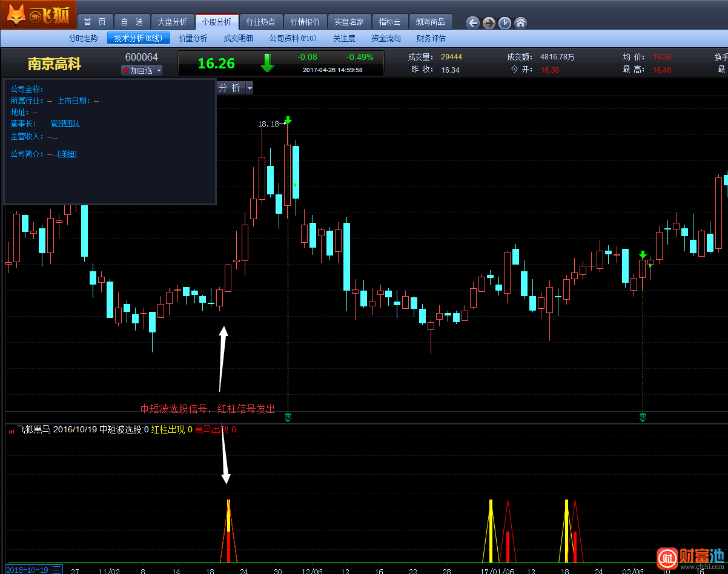Click the current price 16.26
This screenshot has width=728, height=574.
tap(216, 64)
